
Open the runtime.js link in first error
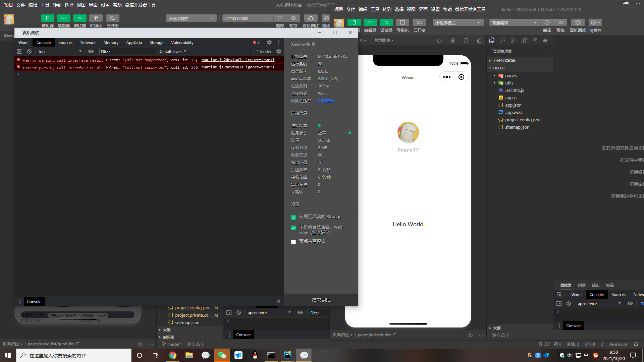(238, 60)
